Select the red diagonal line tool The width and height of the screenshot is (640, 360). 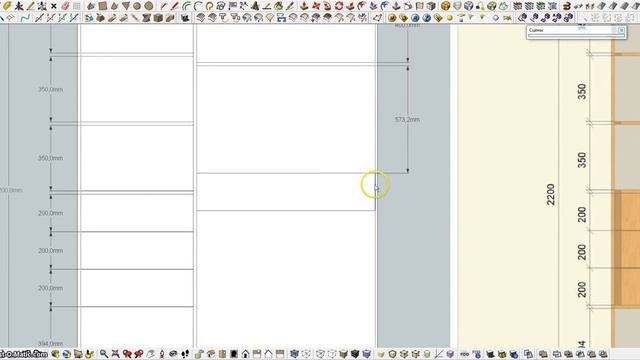[51, 18]
